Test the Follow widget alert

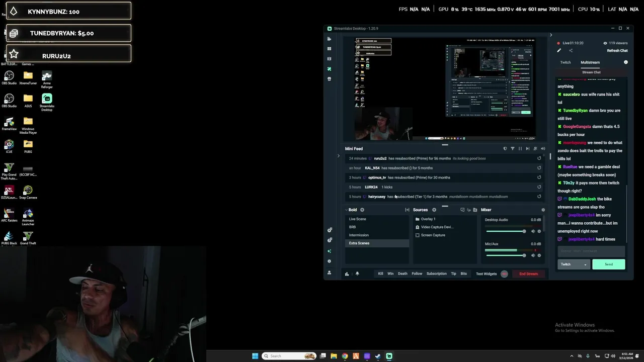pyautogui.click(x=417, y=274)
